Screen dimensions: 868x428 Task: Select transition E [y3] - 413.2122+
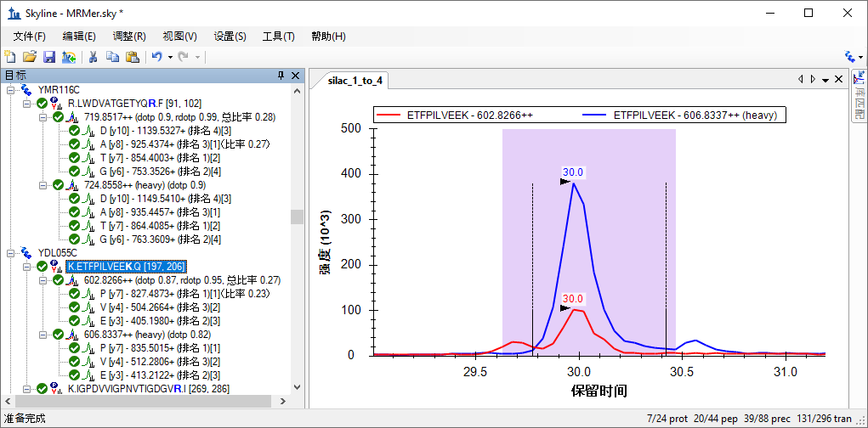[x=161, y=375]
